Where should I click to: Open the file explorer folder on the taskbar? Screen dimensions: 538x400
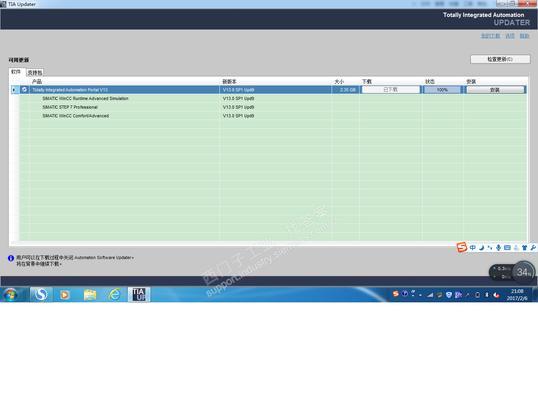click(90, 295)
